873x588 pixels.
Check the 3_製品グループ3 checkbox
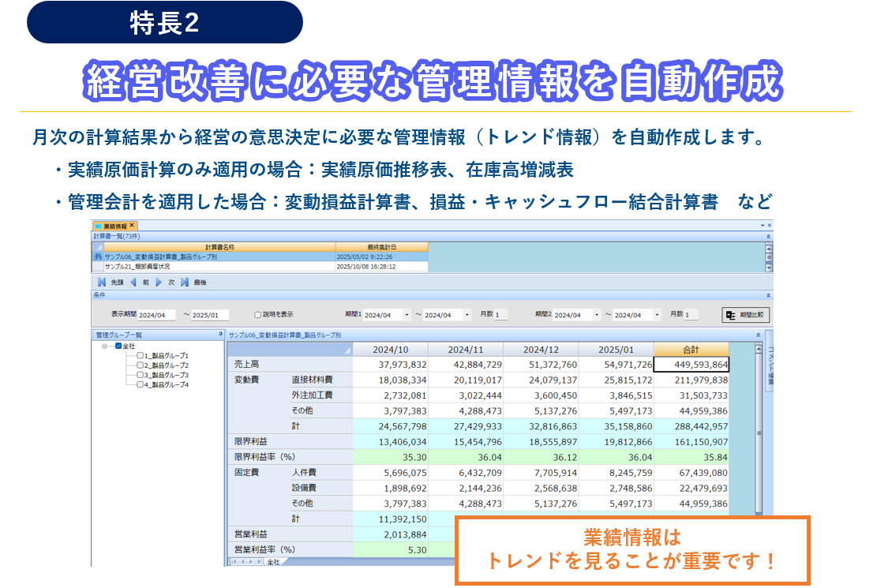(x=141, y=375)
